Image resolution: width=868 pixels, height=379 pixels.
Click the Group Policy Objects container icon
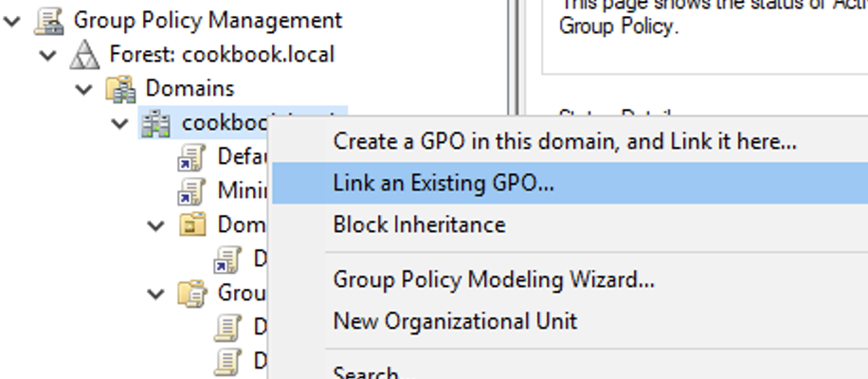point(192,293)
